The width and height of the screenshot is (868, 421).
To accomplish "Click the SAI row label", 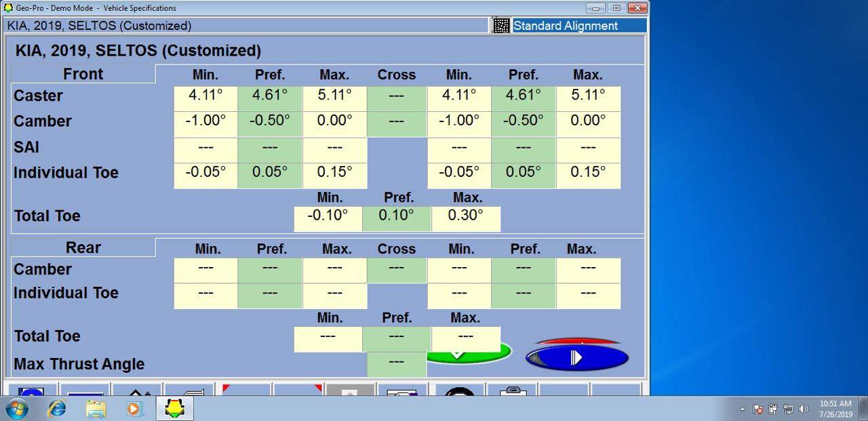I will pyautogui.click(x=26, y=146).
